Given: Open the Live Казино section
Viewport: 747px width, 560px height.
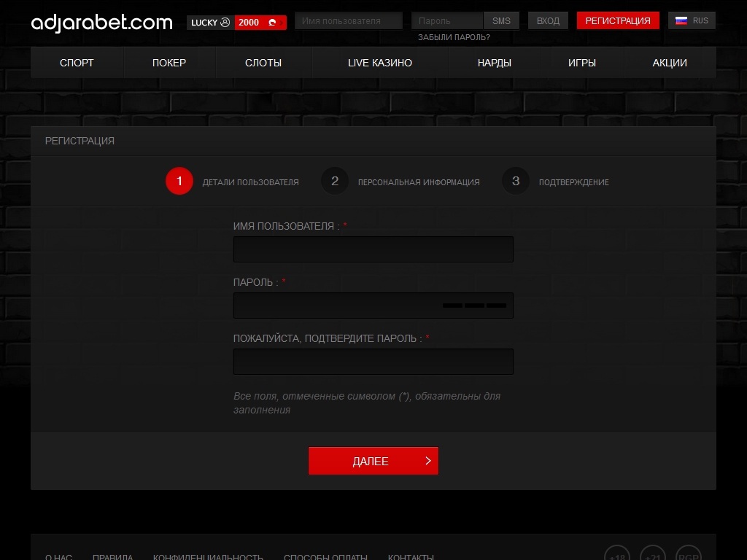Looking at the screenshot, I should (380, 63).
